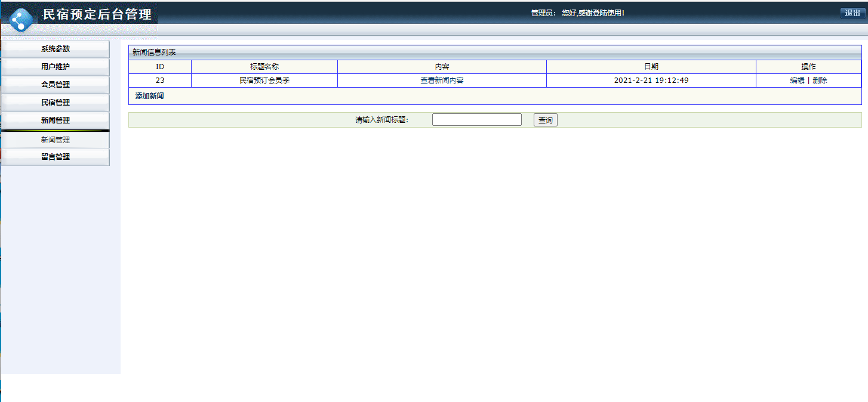This screenshot has width=868, height=402.
Task: Select the 新闻管理 submenu item
Action: click(x=57, y=140)
